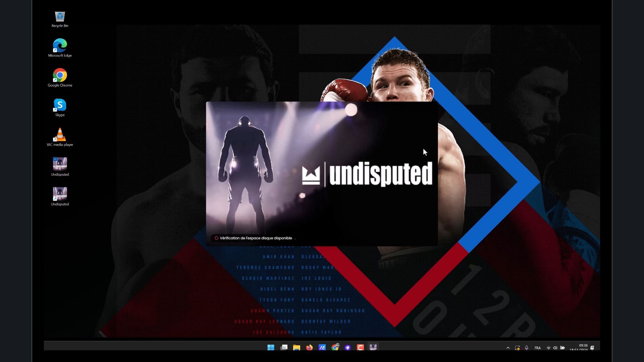Open the volume speaker tray icon
This screenshot has height=362, width=644.
click(x=555, y=348)
